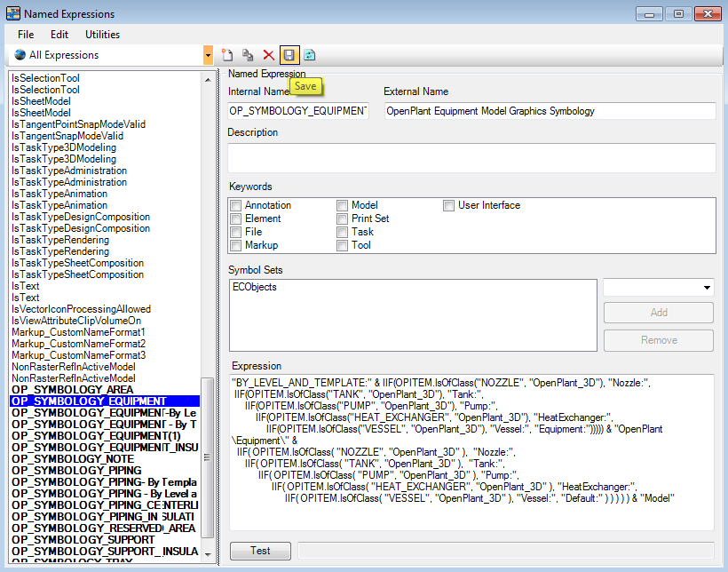Select OP_SYMBOLOGY_RESERVED_AREA in the list
Image resolution: width=728 pixels, height=572 pixels.
click(x=104, y=528)
